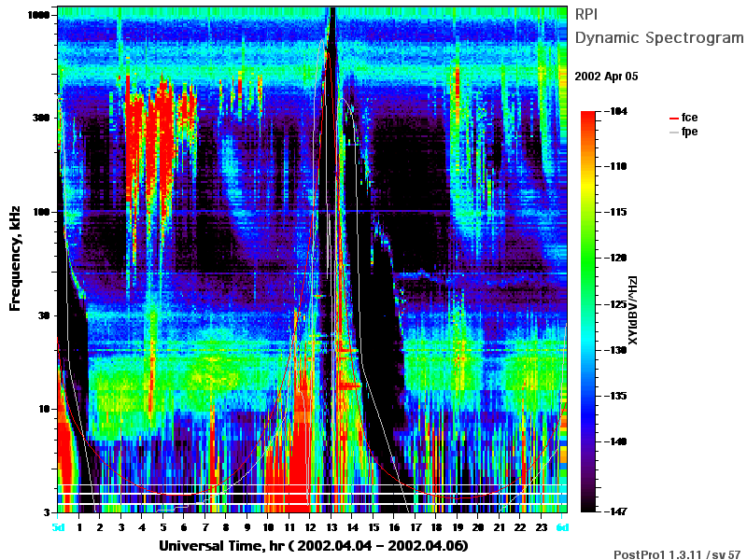Click the gray fpe legend line marker
The image size is (747, 560).
[x=673, y=132]
